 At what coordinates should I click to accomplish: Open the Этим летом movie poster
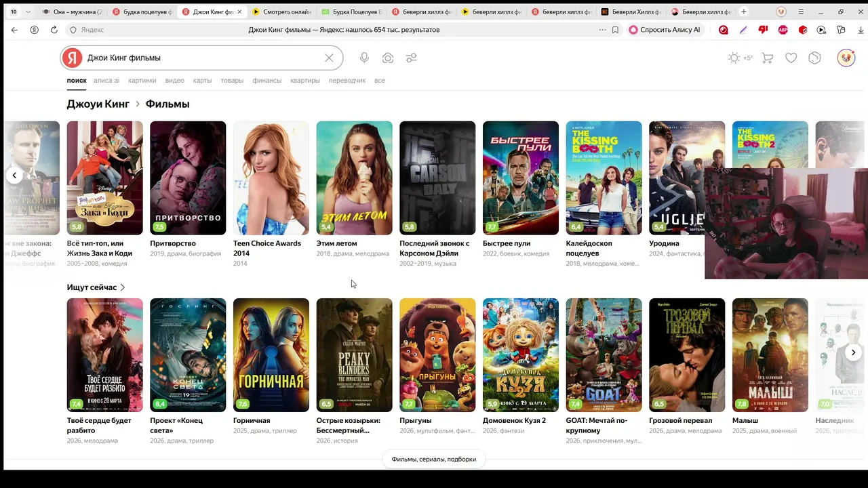354,178
